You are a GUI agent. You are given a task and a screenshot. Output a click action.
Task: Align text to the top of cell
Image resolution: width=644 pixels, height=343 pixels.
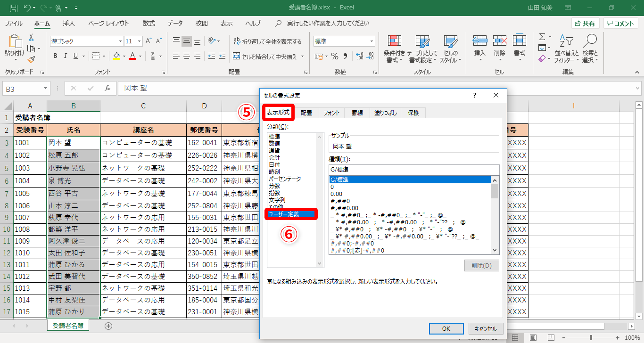pos(176,41)
